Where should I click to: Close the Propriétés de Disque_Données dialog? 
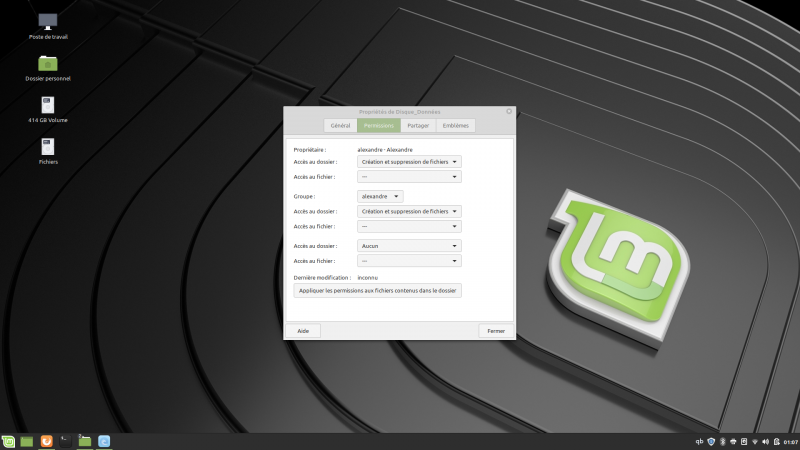coord(509,111)
